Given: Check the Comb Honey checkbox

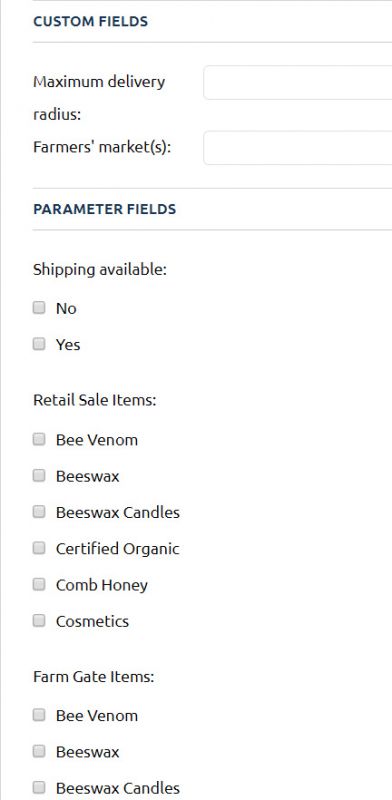Looking at the screenshot, I should (39, 584).
